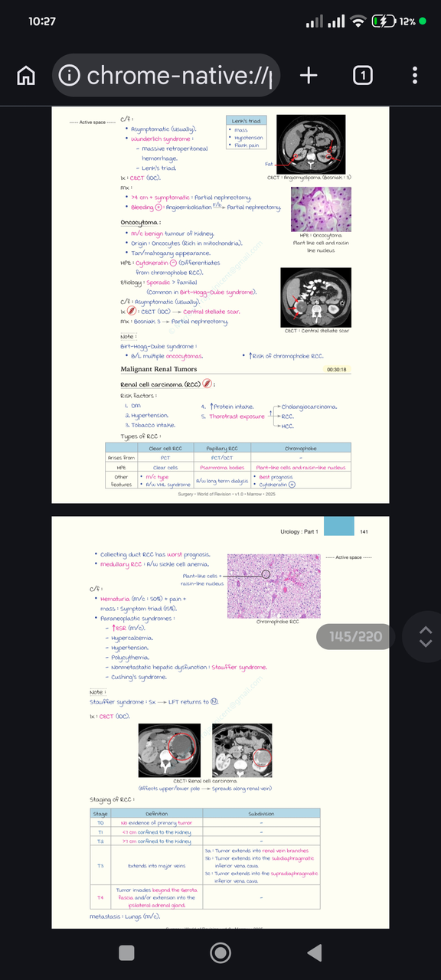Tap 'Best prognosis' in table
The image size is (441, 980).
[276, 476]
